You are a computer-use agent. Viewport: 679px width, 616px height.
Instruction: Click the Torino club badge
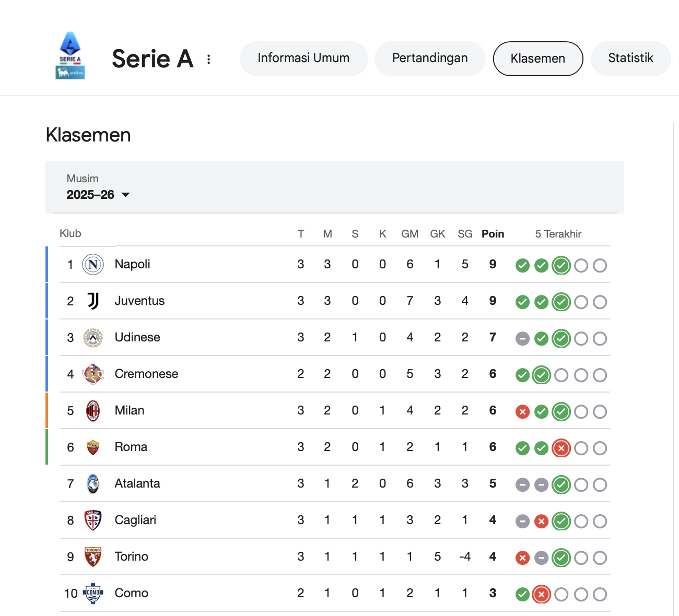[93, 557]
